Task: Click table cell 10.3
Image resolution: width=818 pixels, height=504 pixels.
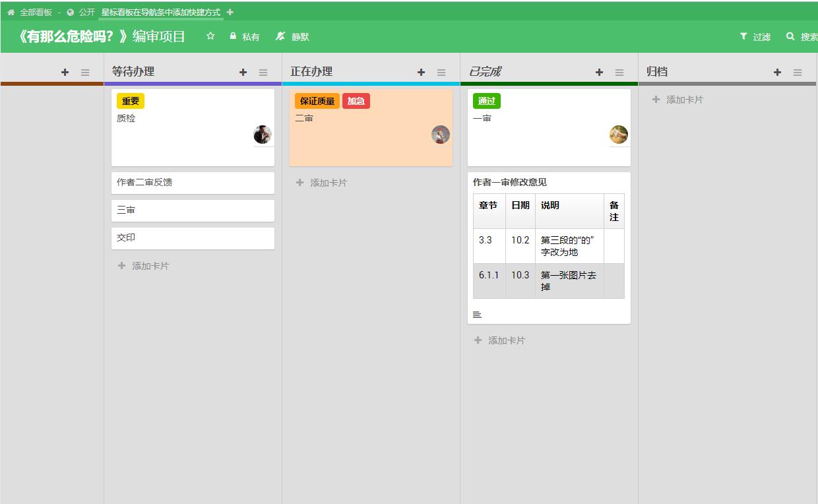Action: click(x=520, y=281)
